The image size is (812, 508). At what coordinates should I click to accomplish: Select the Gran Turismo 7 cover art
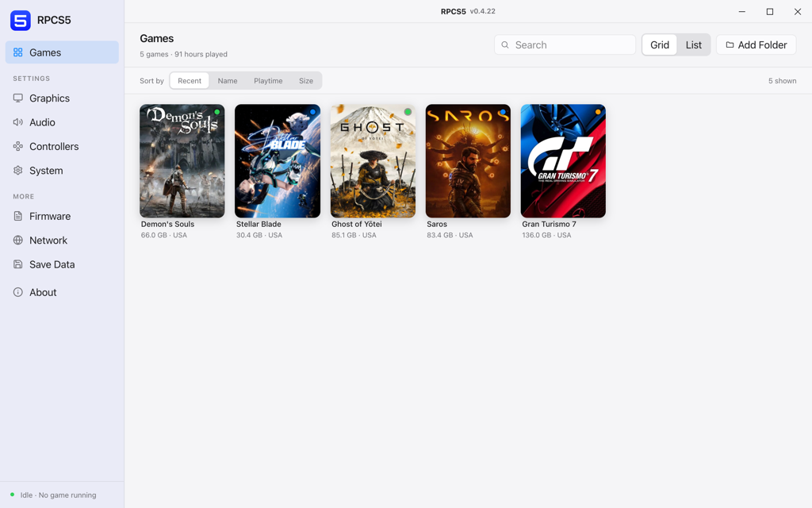point(564,160)
